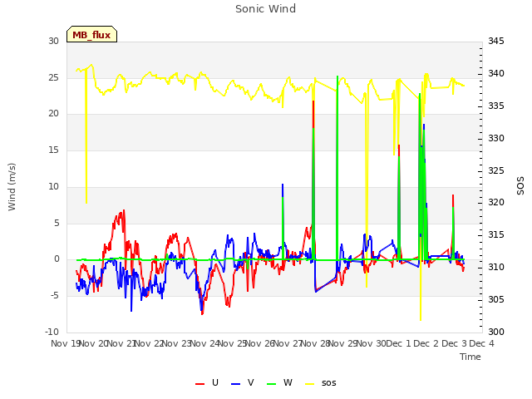This screenshot has height=399, width=532.
Task: Click the Wind (m/s) axis label
Action: click(12, 187)
